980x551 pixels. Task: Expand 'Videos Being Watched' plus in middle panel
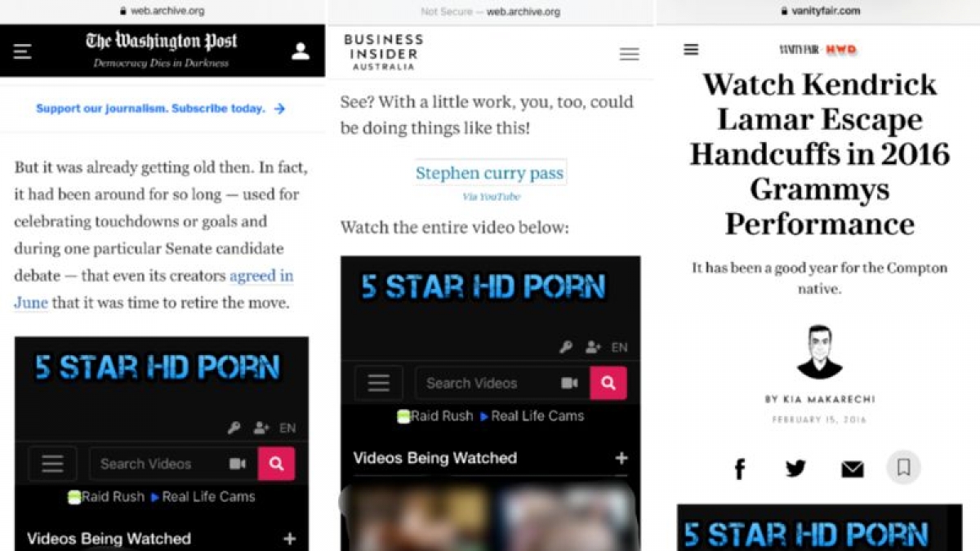point(621,458)
